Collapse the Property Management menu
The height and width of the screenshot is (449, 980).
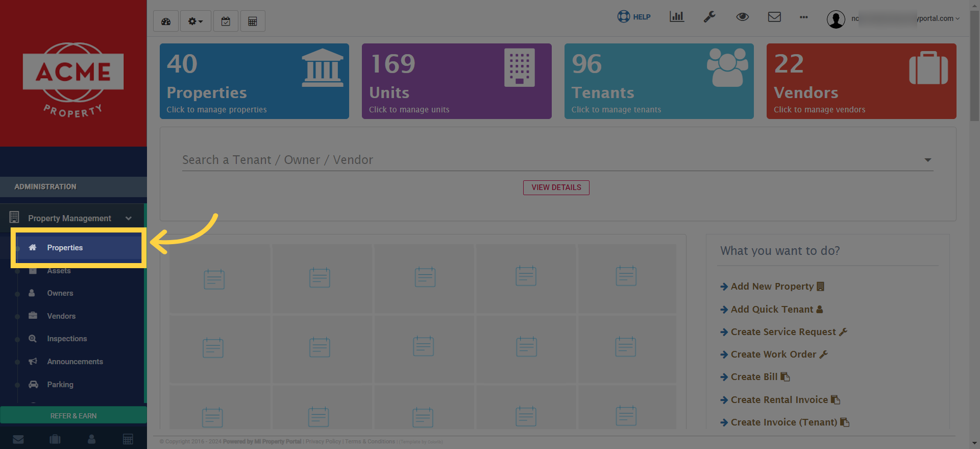coord(72,218)
